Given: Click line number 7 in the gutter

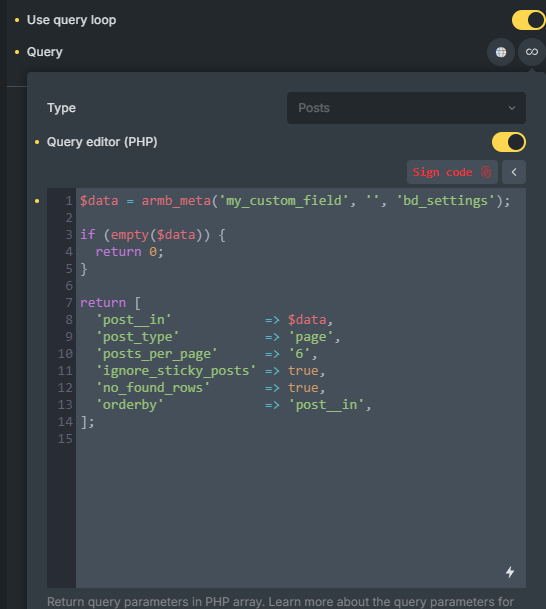Looking at the screenshot, I should tap(69, 303).
